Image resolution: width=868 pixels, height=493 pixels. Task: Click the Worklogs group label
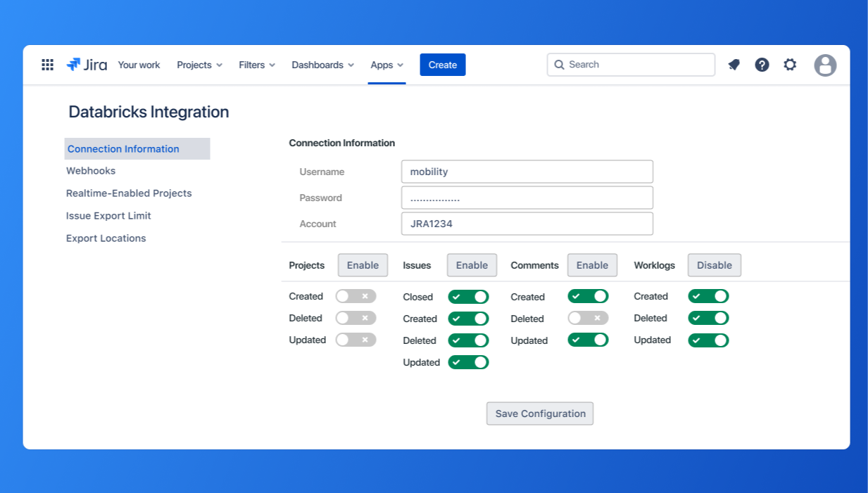pyautogui.click(x=654, y=265)
